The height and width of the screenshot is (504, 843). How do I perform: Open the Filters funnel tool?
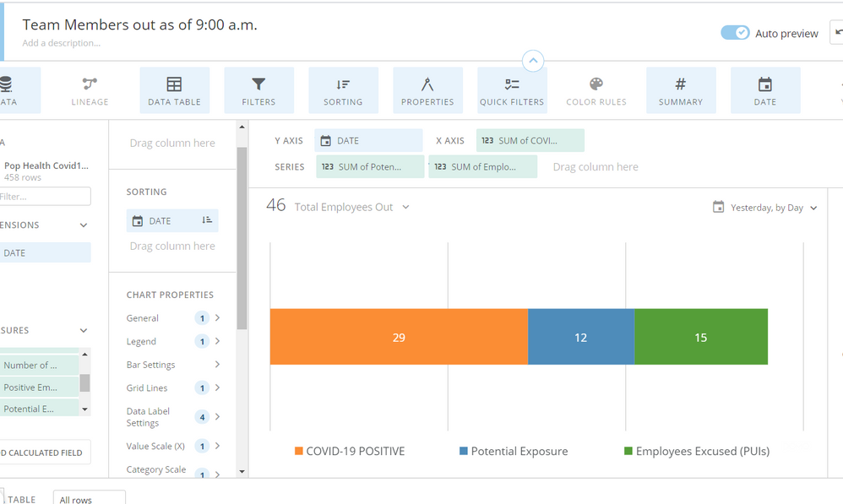tap(258, 90)
